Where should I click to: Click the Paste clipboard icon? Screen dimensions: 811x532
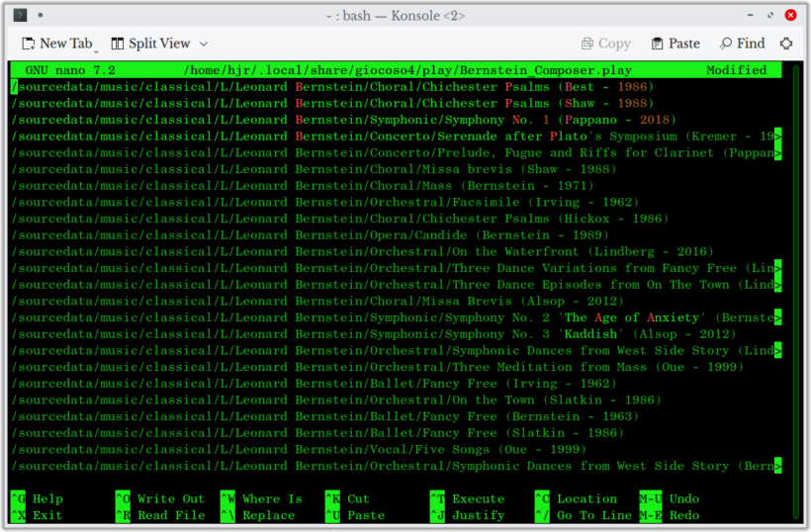pos(657,44)
